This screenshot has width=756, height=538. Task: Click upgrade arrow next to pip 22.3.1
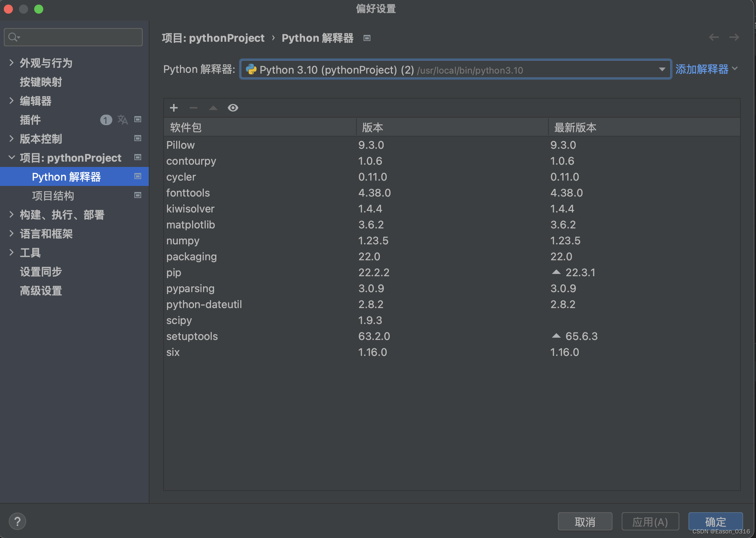tap(556, 272)
